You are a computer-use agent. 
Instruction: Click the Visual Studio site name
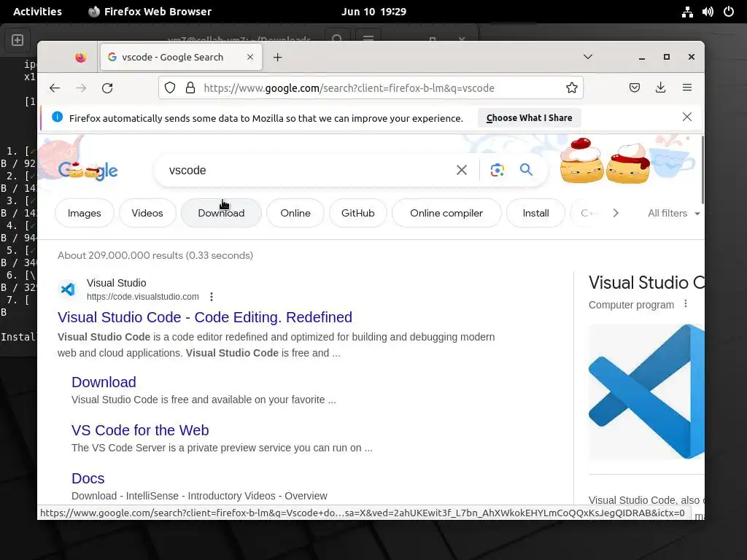tap(116, 283)
